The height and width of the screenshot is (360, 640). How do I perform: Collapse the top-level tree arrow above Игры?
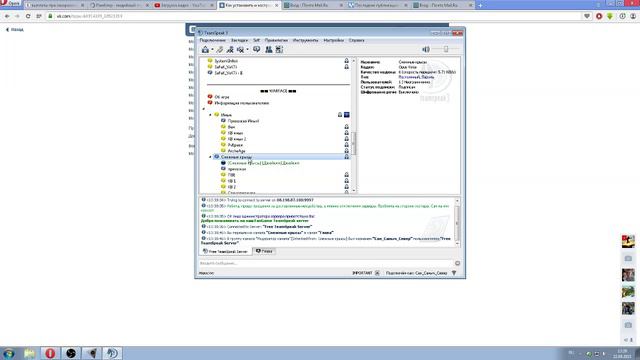(x=204, y=109)
